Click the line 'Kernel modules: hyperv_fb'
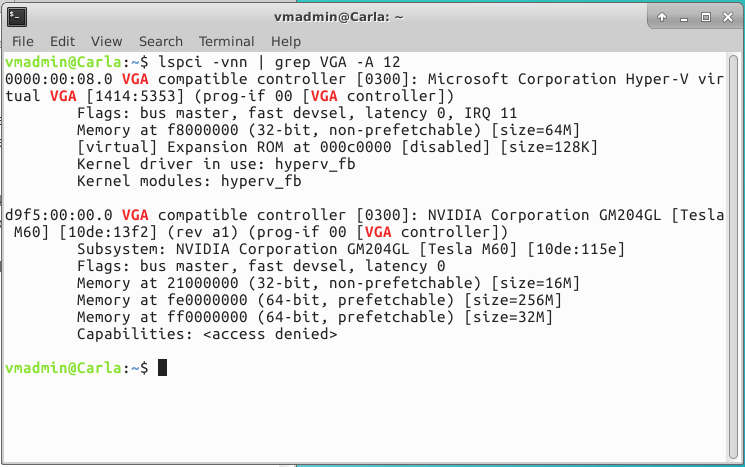The height and width of the screenshot is (467, 745). coord(189,181)
